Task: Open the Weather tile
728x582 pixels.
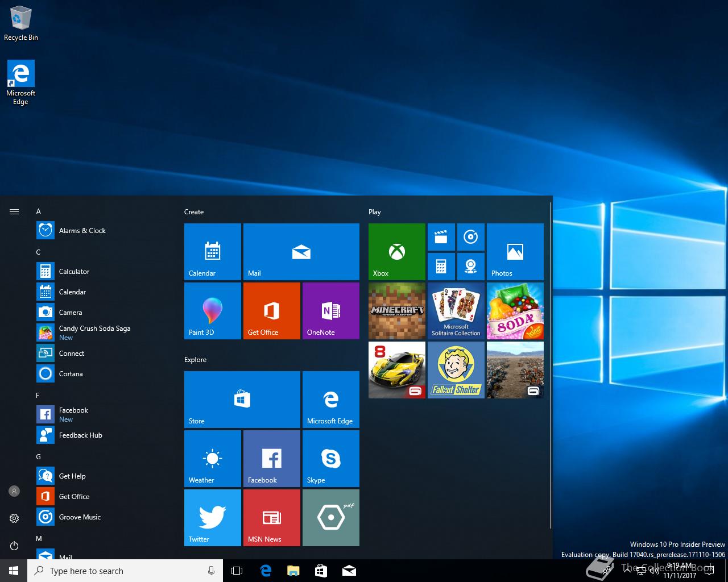Action: click(x=213, y=458)
